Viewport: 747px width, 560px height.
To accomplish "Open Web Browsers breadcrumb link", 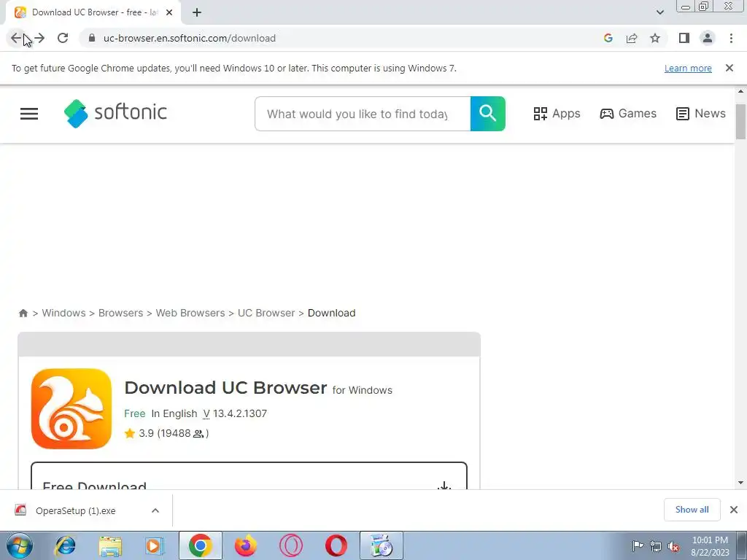I will click(x=190, y=313).
